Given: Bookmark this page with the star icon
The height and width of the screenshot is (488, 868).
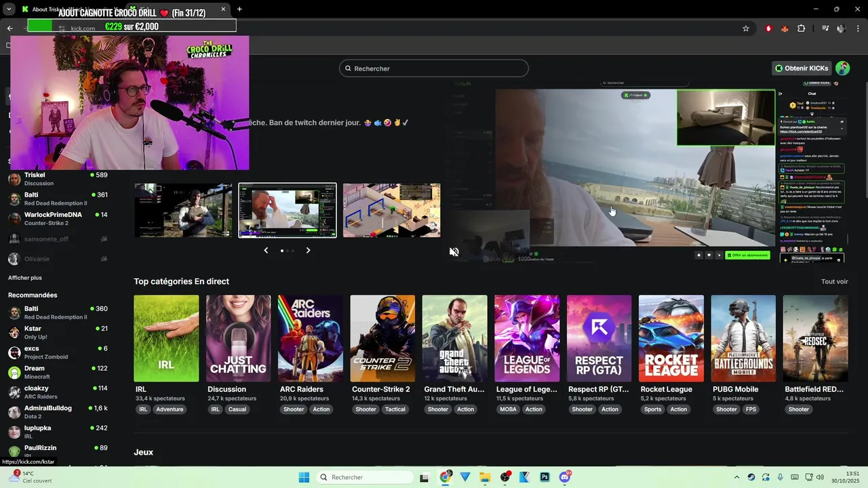Looking at the screenshot, I should pos(746,28).
